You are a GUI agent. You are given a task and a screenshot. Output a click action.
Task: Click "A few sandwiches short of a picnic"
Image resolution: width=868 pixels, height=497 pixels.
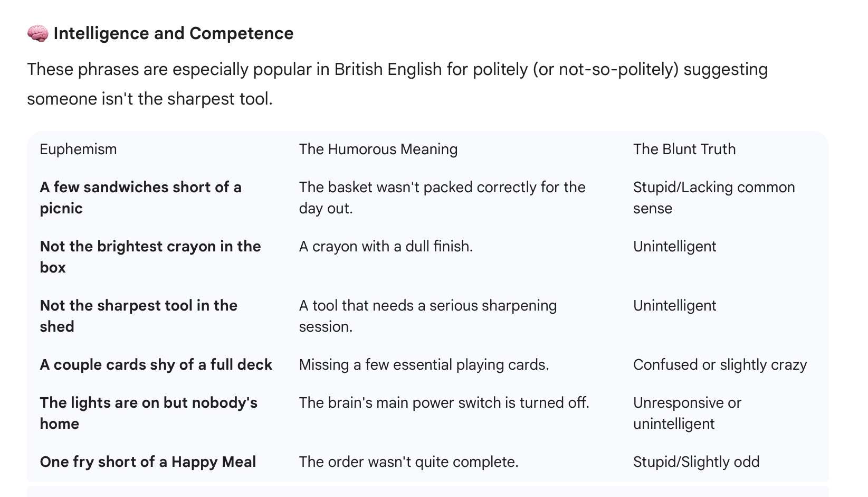tap(140, 198)
